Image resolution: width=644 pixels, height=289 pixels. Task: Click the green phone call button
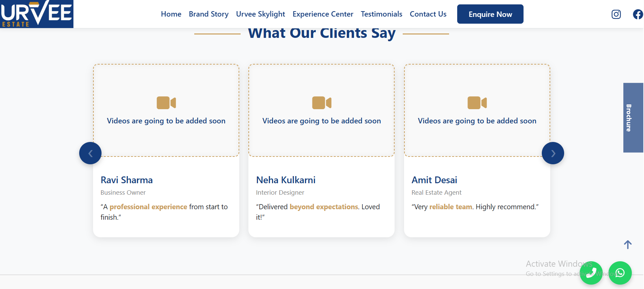pos(591,273)
